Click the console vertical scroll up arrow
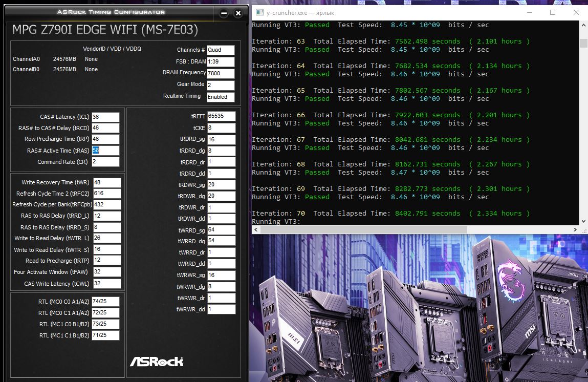The image size is (588, 382). pos(583,25)
